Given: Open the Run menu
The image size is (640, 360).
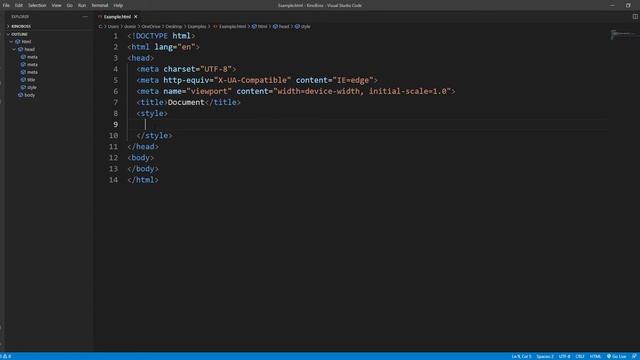Looking at the screenshot, I should click(x=82, y=5).
